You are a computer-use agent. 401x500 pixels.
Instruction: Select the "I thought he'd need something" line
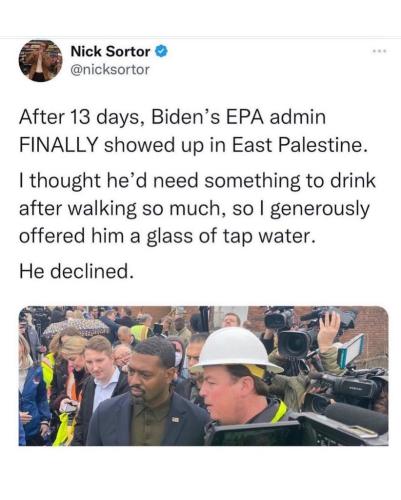(x=197, y=181)
